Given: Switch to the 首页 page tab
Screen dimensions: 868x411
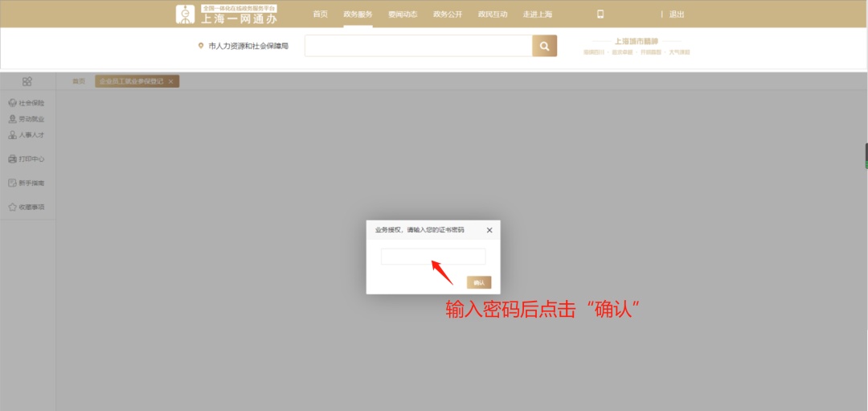Looking at the screenshot, I should point(78,81).
